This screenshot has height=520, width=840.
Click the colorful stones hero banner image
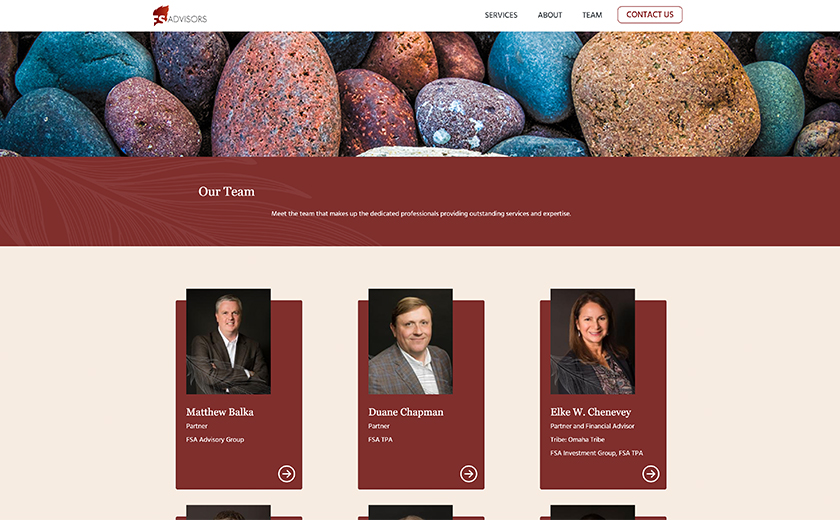click(420, 94)
